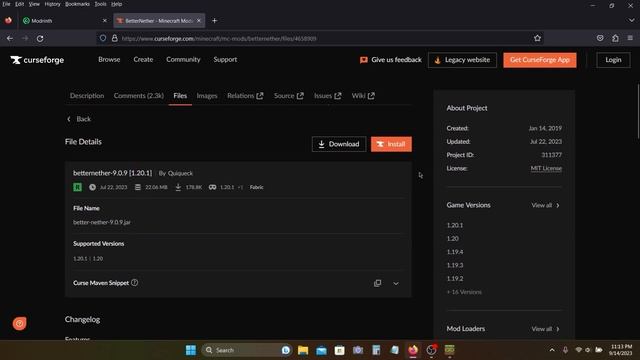Open a new tab with the plus icon
This screenshot has height=360, width=640.
[214, 20]
